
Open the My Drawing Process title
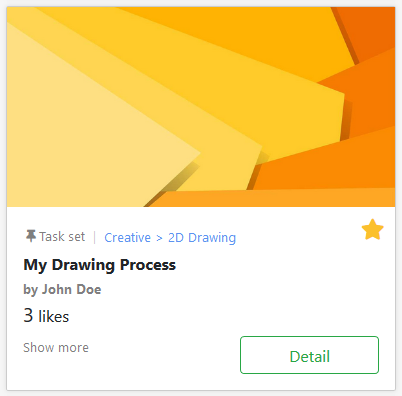[99, 265]
